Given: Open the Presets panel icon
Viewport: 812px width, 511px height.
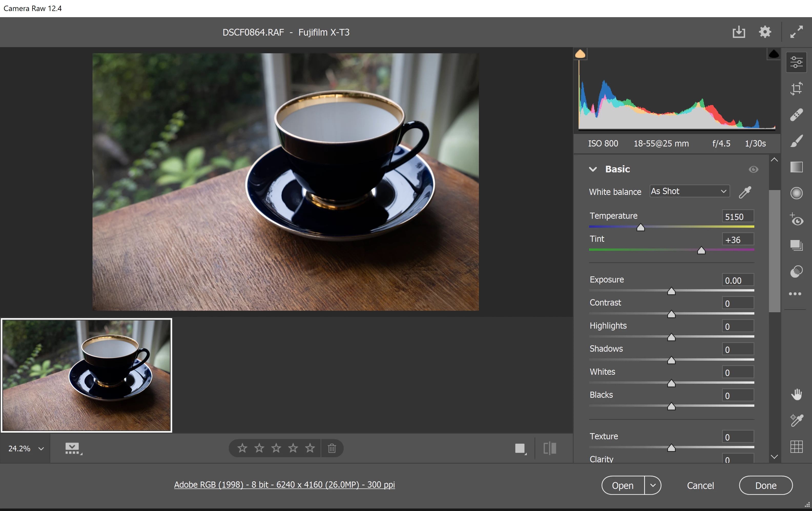Looking at the screenshot, I should click(x=796, y=271).
